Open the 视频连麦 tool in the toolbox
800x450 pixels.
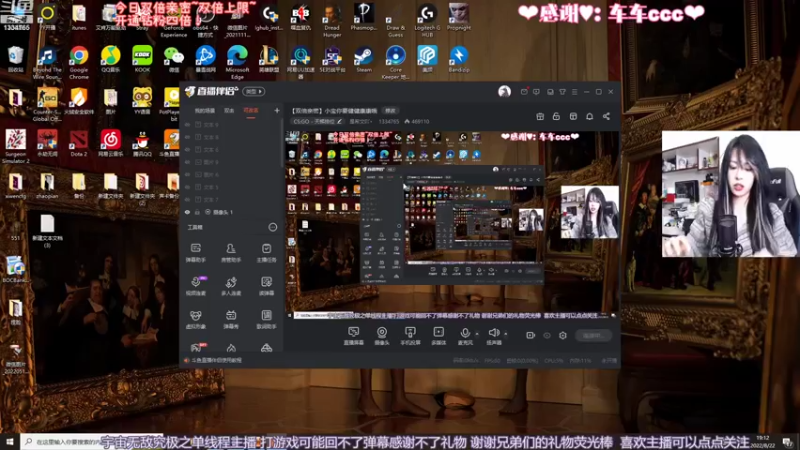195,286
